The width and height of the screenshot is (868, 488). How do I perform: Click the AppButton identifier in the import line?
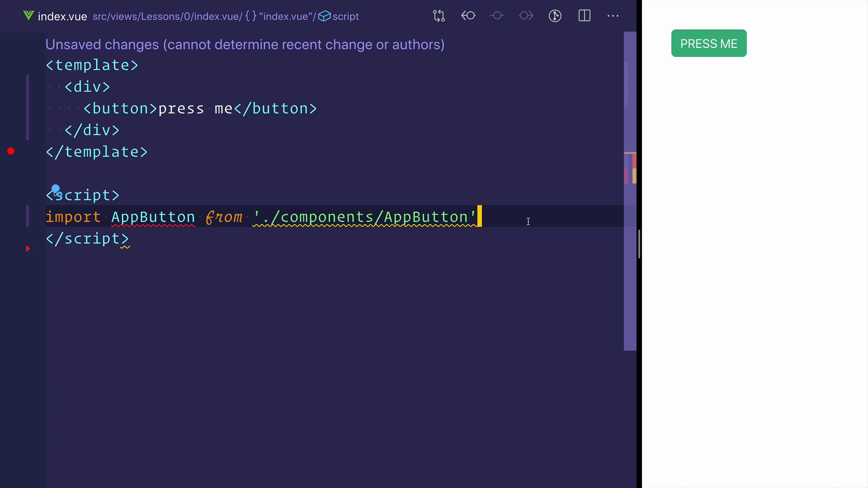click(x=153, y=217)
